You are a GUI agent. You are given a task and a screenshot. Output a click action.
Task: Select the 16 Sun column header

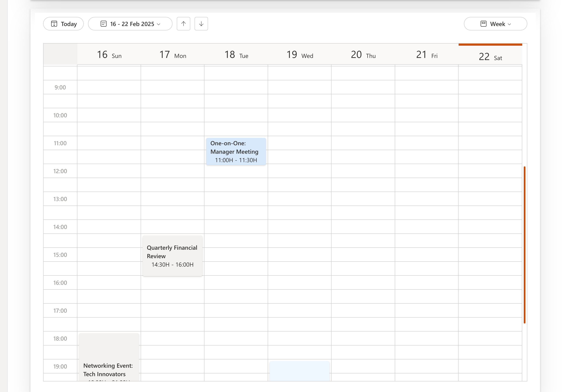point(109,55)
